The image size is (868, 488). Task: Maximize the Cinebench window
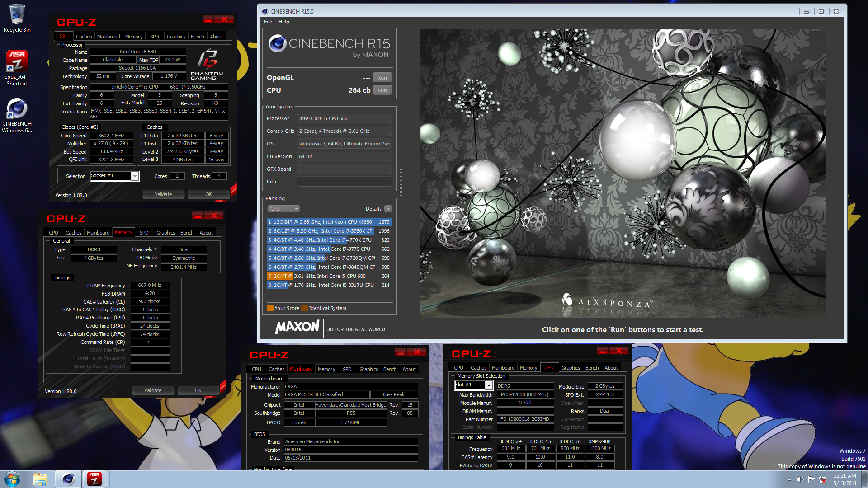click(821, 11)
